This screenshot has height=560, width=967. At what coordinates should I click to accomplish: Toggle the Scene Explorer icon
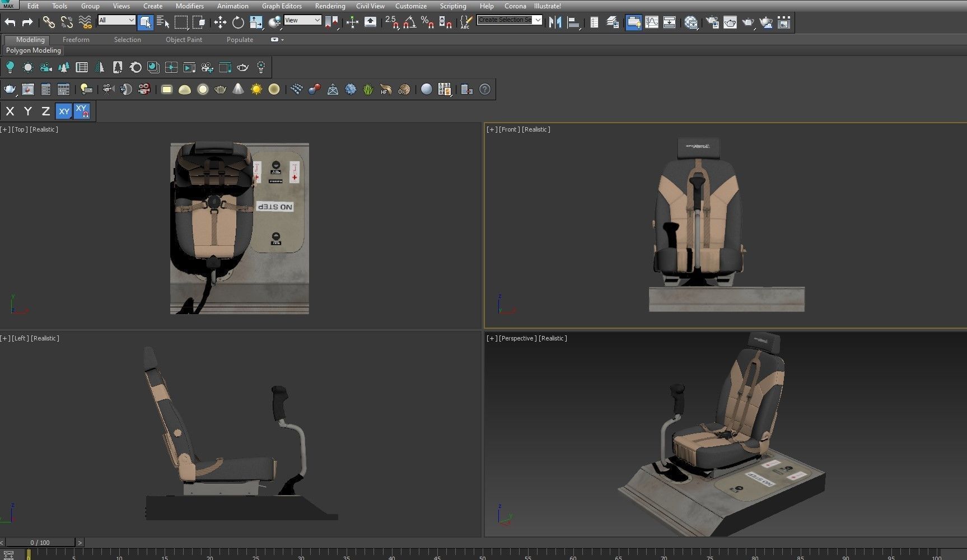594,22
